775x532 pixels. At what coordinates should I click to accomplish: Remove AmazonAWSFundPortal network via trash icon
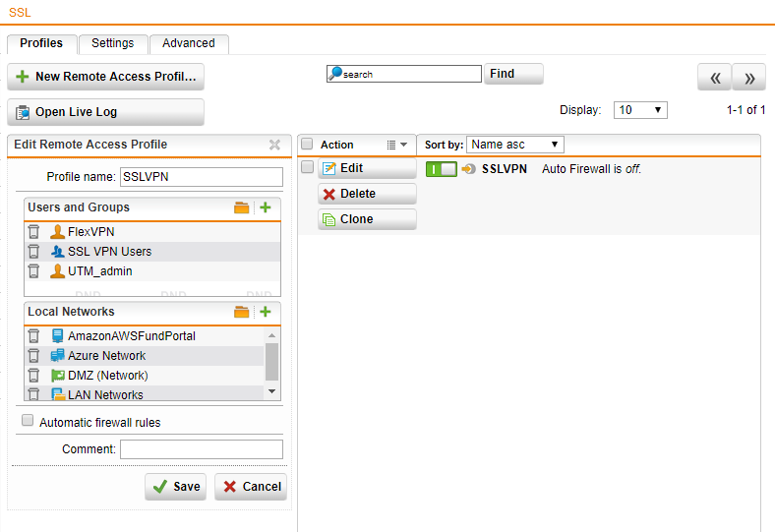(33, 336)
